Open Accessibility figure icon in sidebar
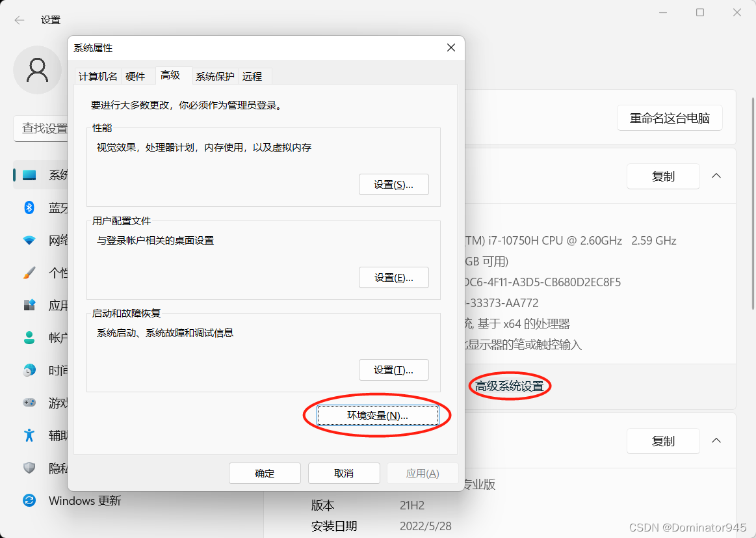The width and height of the screenshot is (756, 538). click(x=29, y=435)
